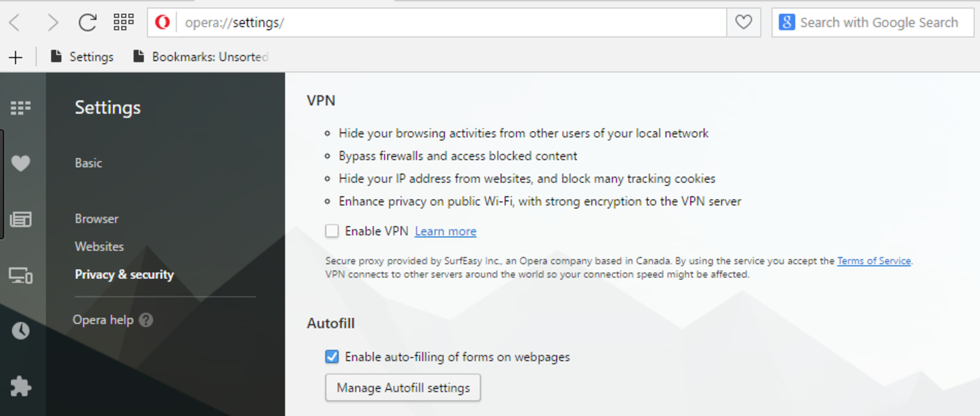Go back with the back arrow

(x=15, y=22)
